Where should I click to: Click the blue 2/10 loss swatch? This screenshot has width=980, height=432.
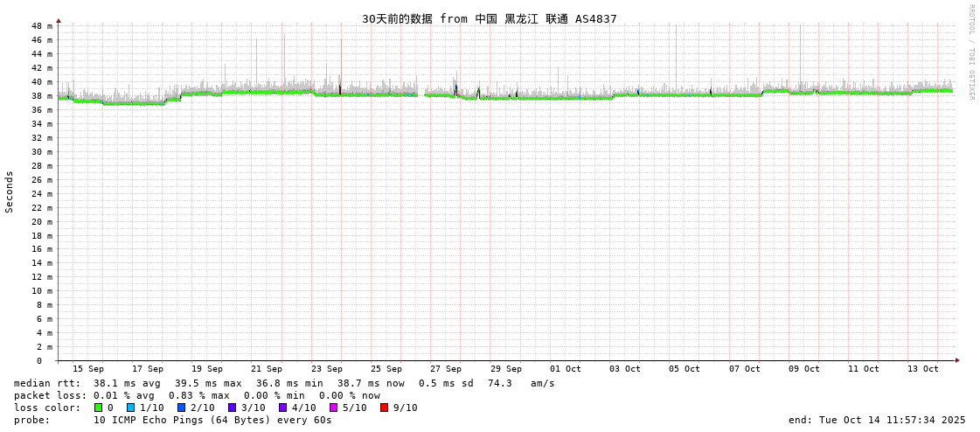(181, 408)
